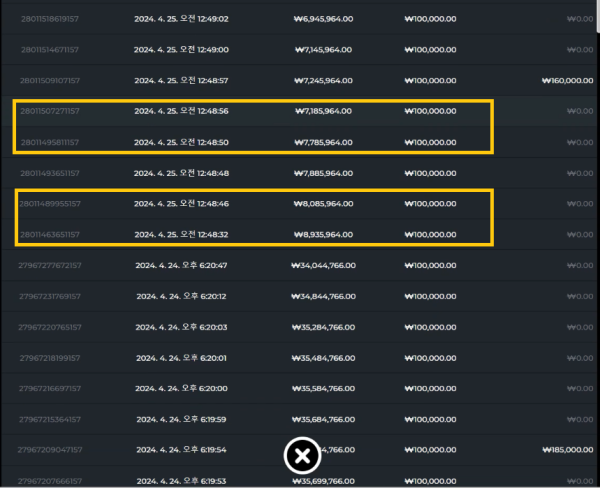The width and height of the screenshot is (600, 488).
Task: Select transaction ID 28011507271157
Action: click(50, 111)
